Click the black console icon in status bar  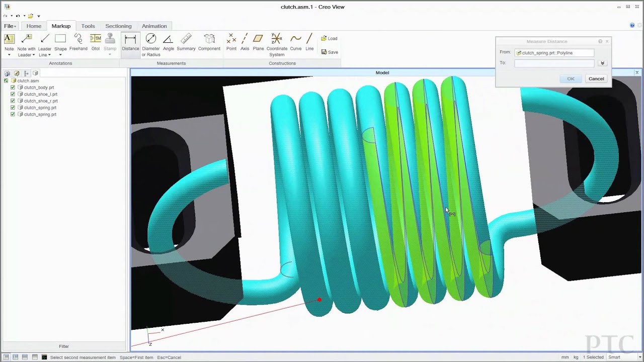(44, 357)
